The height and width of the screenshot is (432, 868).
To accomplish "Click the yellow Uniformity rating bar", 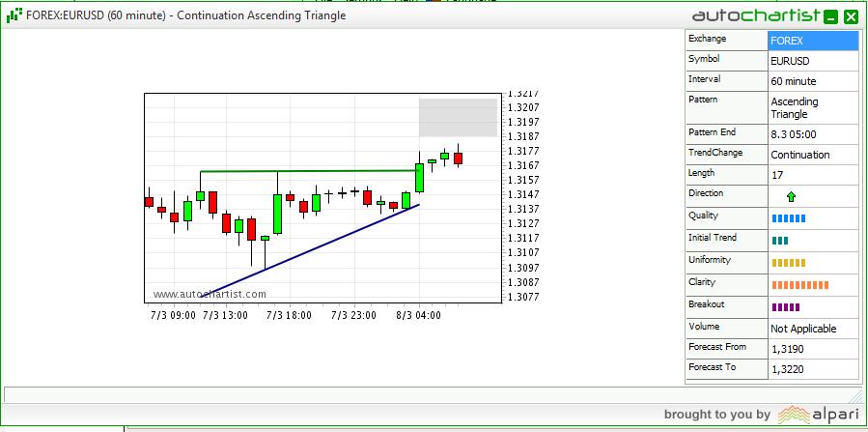I will pyautogui.click(x=788, y=263).
